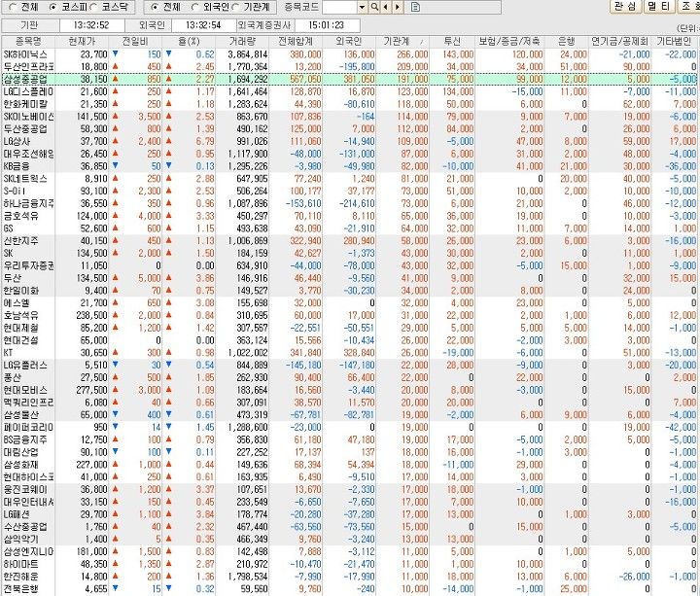Select the 수산중공업 stock name
700x596 pixels.
click(25, 528)
